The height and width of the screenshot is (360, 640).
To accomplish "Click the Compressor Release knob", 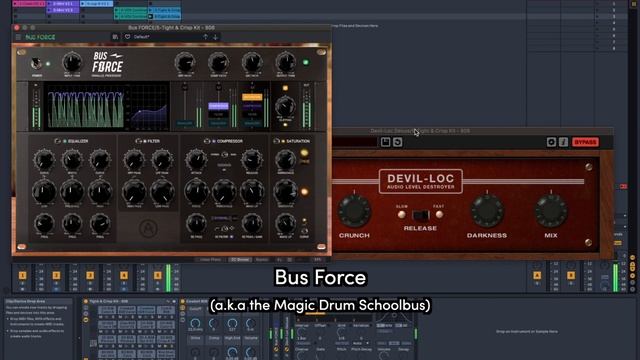I will click(252, 160).
